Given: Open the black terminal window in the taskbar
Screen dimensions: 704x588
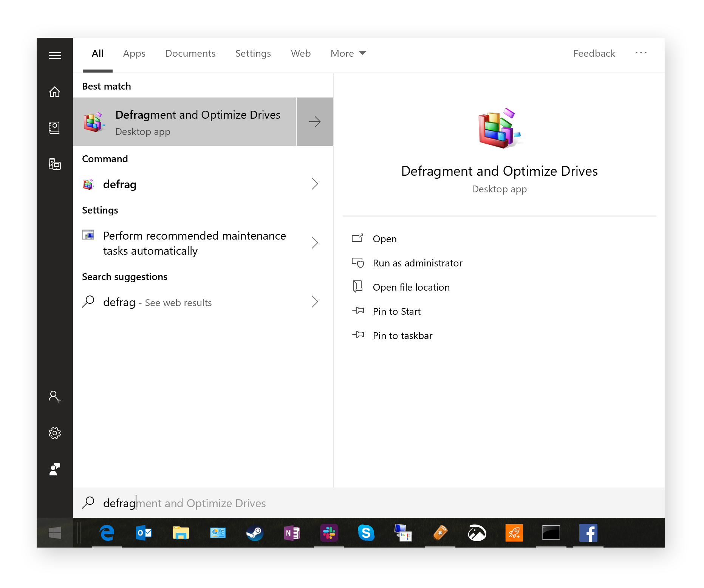Looking at the screenshot, I should click(x=551, y=533).
